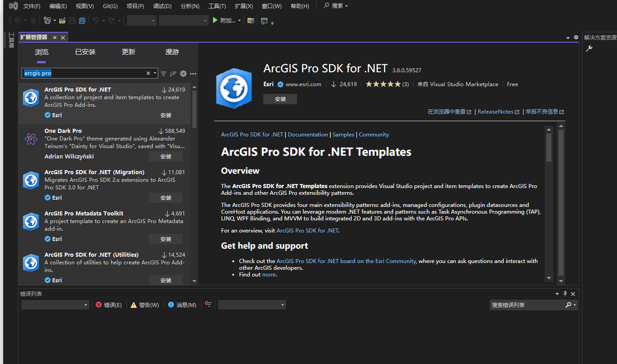The width and height of the screenshot is (617, 364).
Task: Click the ArcGIS Pro Metadata Toolkit icon
Action: click(31, 221)
